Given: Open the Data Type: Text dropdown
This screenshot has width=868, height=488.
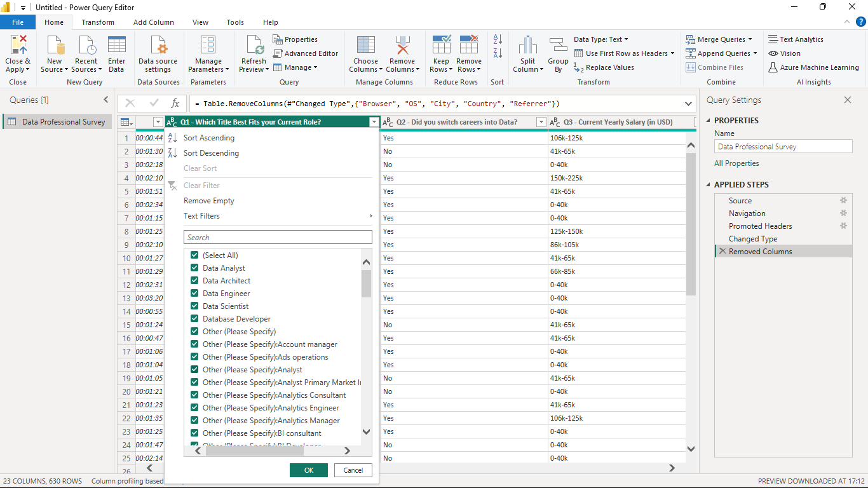Looking at the screenshot, I should click(600, 39).
